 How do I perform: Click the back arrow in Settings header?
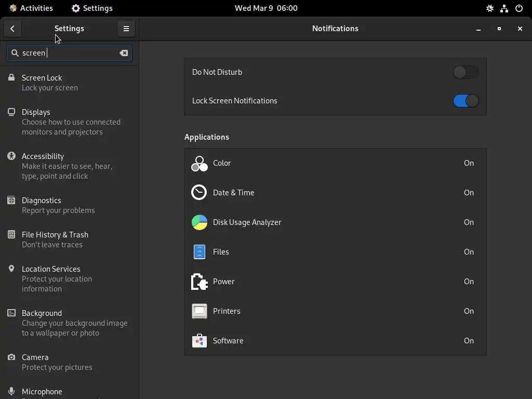(x=12, y=29)
